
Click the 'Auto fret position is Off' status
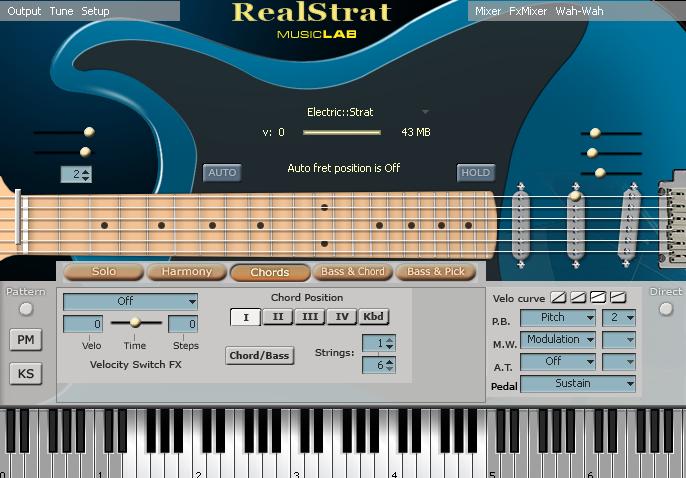(344, 168)
